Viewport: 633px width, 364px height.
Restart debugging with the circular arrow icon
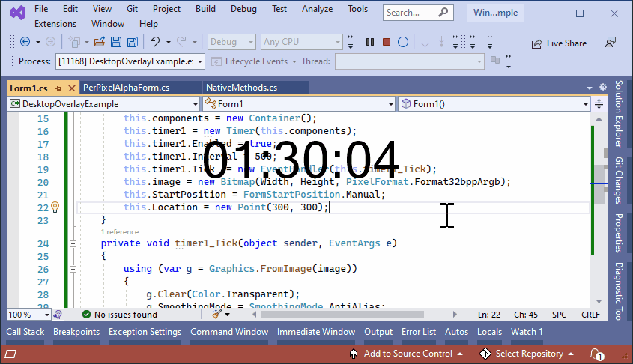coord(403,41)
